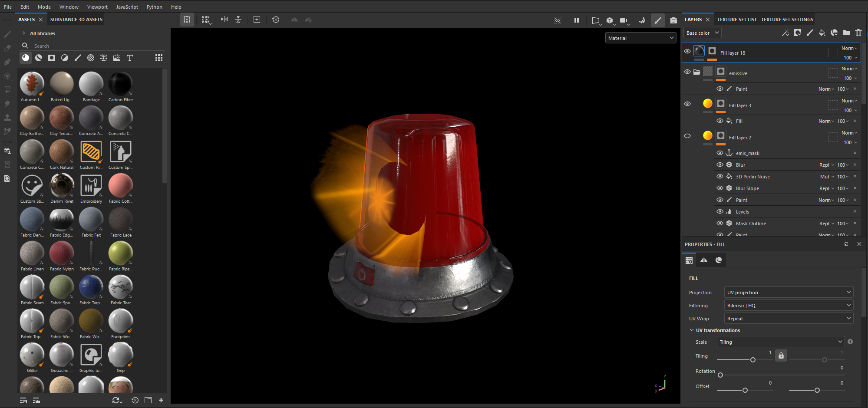Collapse the UV transformations section
868x408 pixels.
click(692, 330)
